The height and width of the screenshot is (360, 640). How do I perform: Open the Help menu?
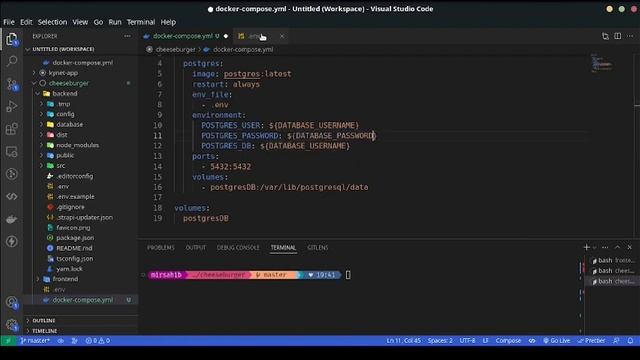tap(168, 22)
